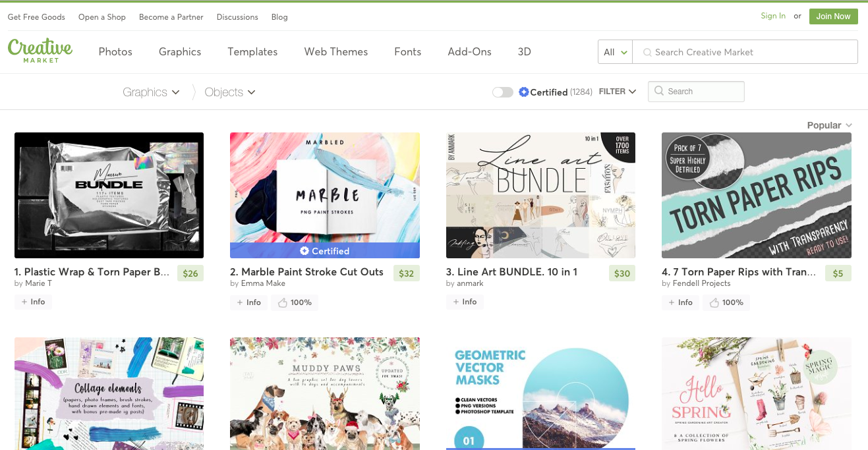The height and width of the screenshot is (450, 868).
Task: Click the $32 price tag on Marble Paint
Action: point(406,273)
